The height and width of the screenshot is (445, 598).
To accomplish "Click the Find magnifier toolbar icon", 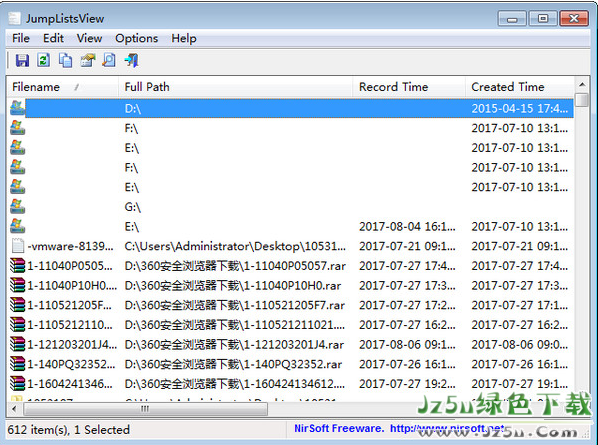I will point(109,60).
